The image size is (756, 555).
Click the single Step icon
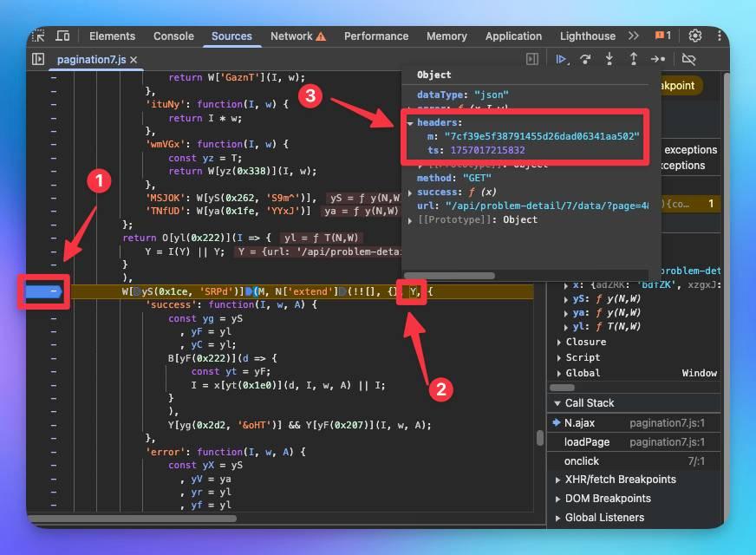pos(658,59)
